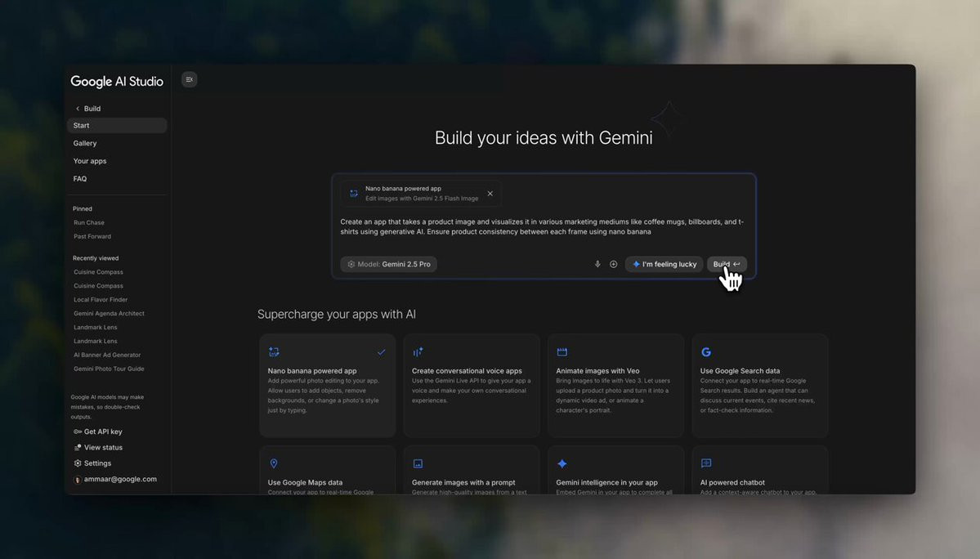Click the Create conversational voice apps icon
980x559 pixels.
pyautogui.click(x=418, y=352)
